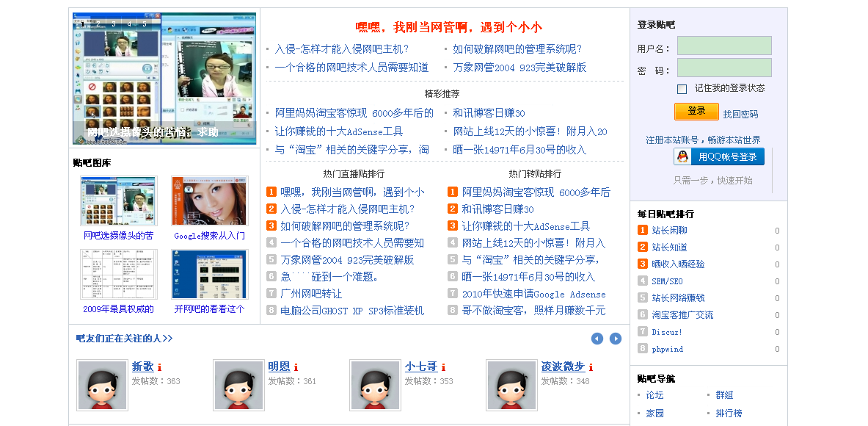Open 站长闲聊 in daily ranking

coord(669,231)
